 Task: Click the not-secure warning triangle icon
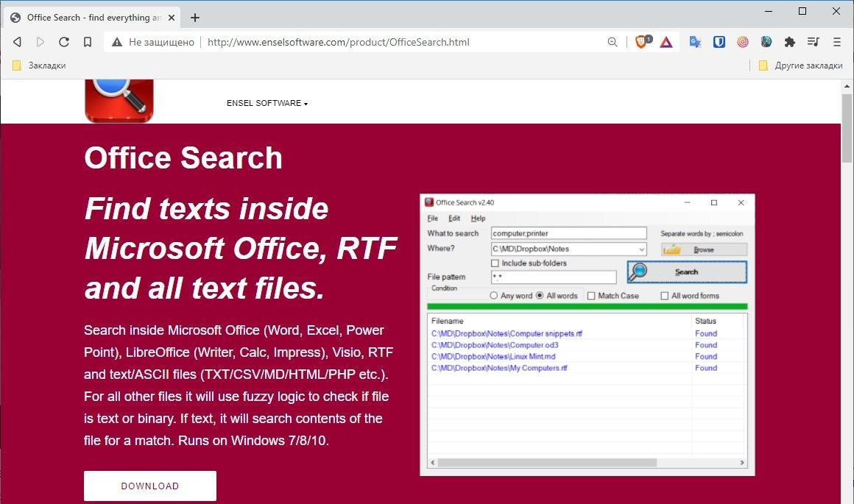[116, 42]
